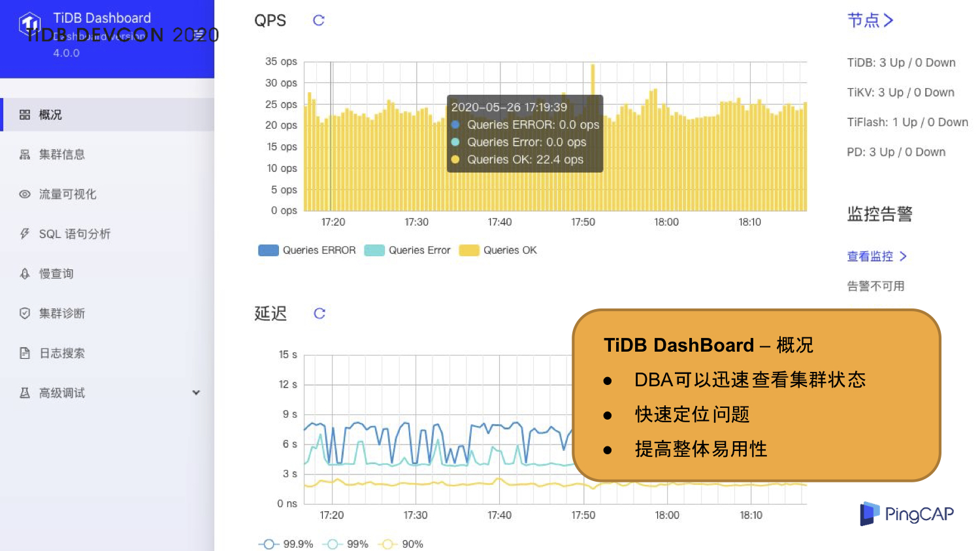
Task: Open the 集群信息 menu item
Action: coord(107,155)
